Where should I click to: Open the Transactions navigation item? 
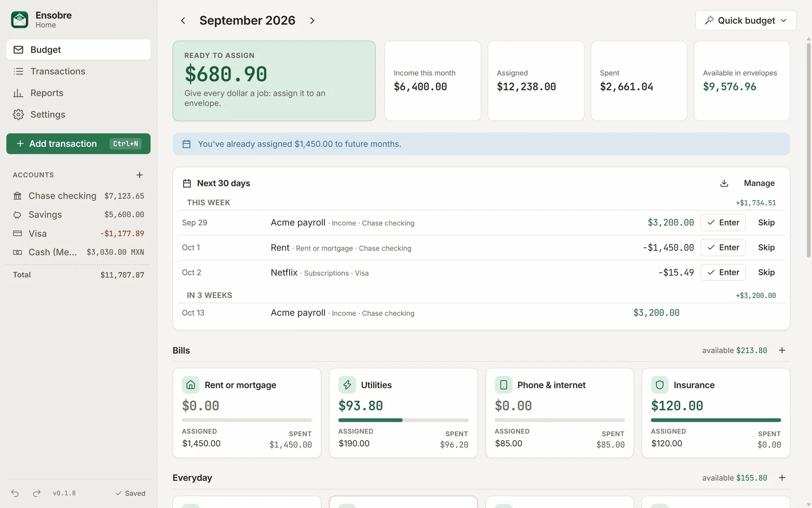click(78, 71)
